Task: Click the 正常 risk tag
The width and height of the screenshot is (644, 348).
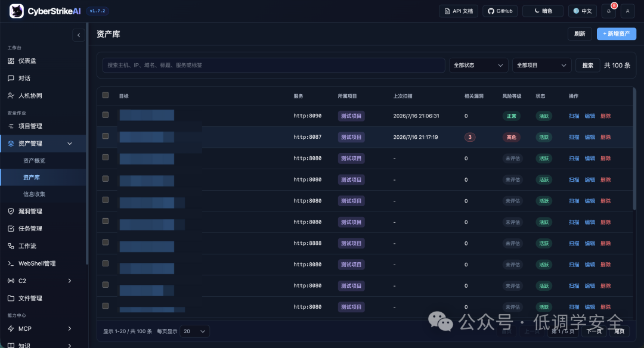Action: [512, 116]
